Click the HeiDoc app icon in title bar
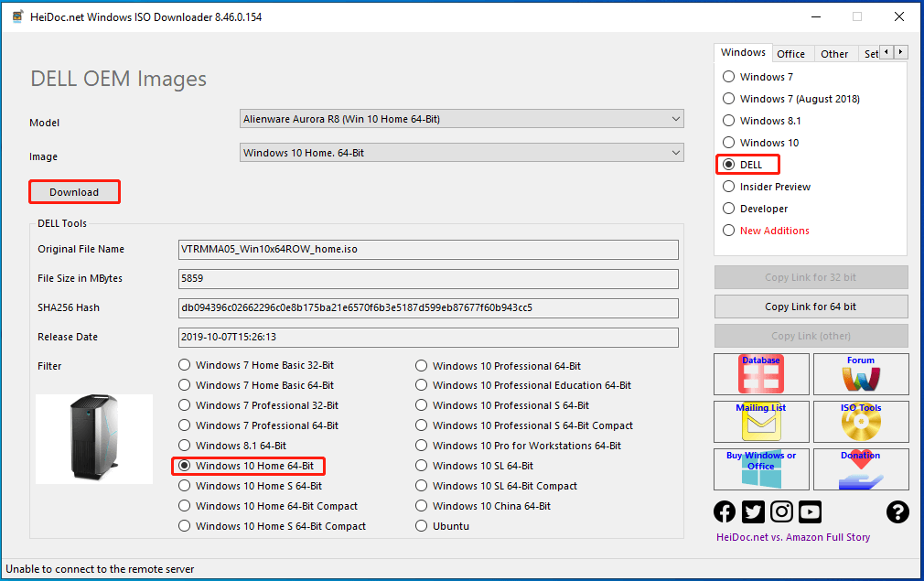Viewport: 924px width, 581px height. 17,16
